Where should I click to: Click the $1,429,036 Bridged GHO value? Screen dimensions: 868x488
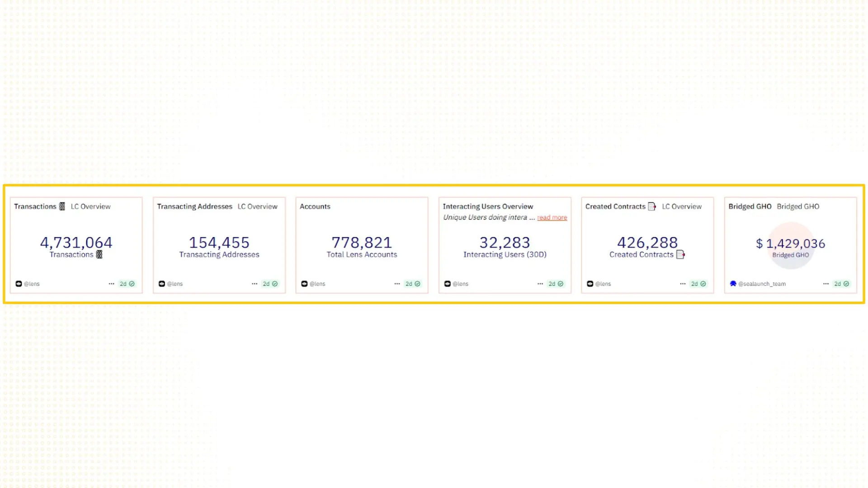[x=791, y=244]
